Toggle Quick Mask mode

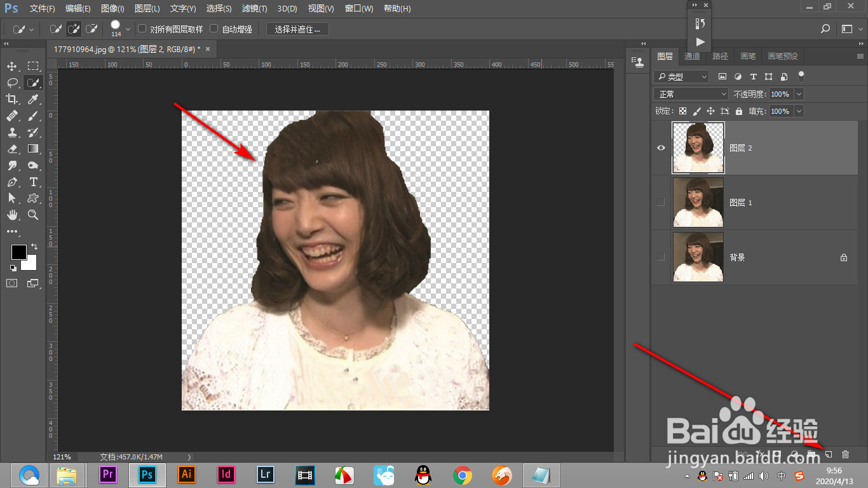click(12, 283)
